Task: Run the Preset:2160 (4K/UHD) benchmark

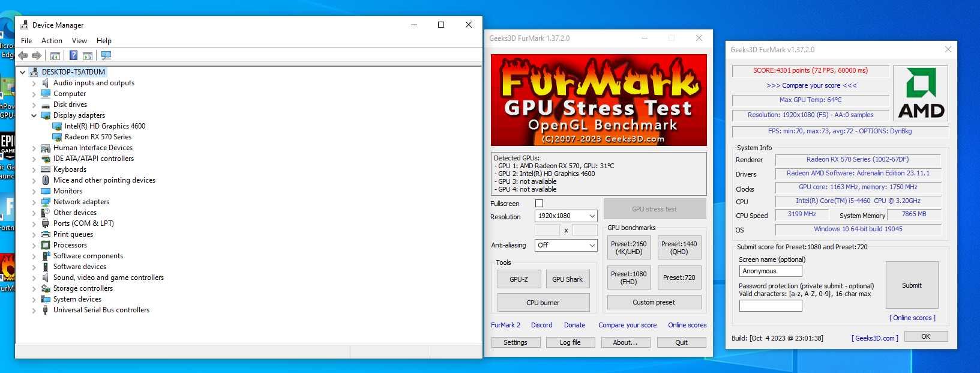Action: pos(629,247)
